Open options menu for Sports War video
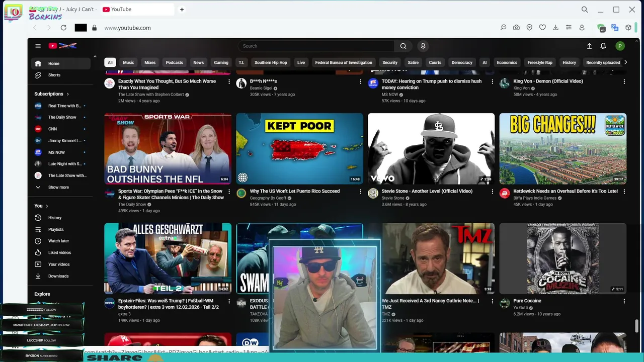 coord(229,192)
